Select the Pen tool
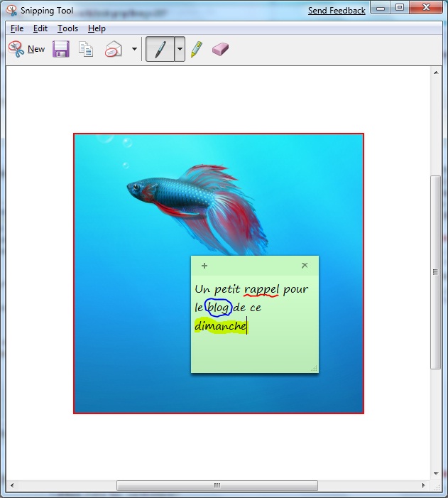 click(160, 50)
